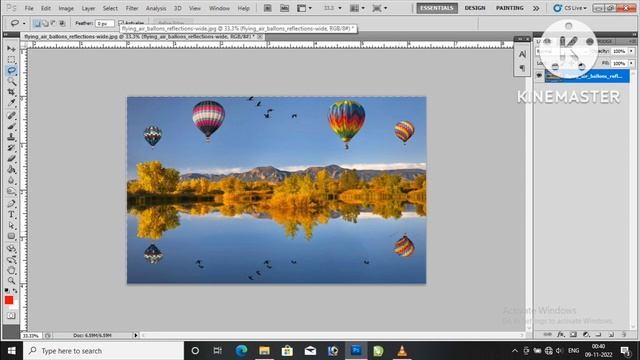Viewport: 640px width, 360px height.
Task: Switch to the DESIGN workspace
Action: [x=475, y=8]
